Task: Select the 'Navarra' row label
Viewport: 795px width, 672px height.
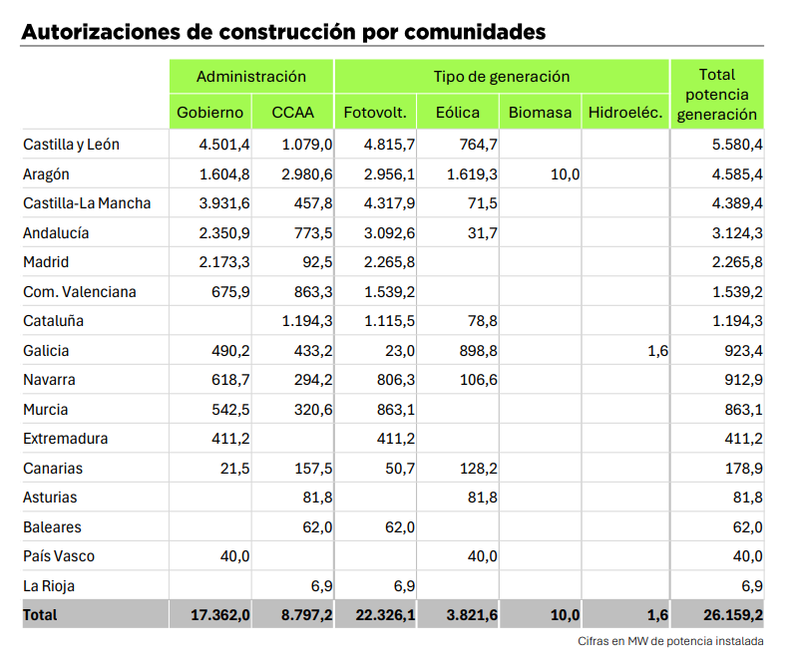Action: pyautogui.click(x=49, y=380)
